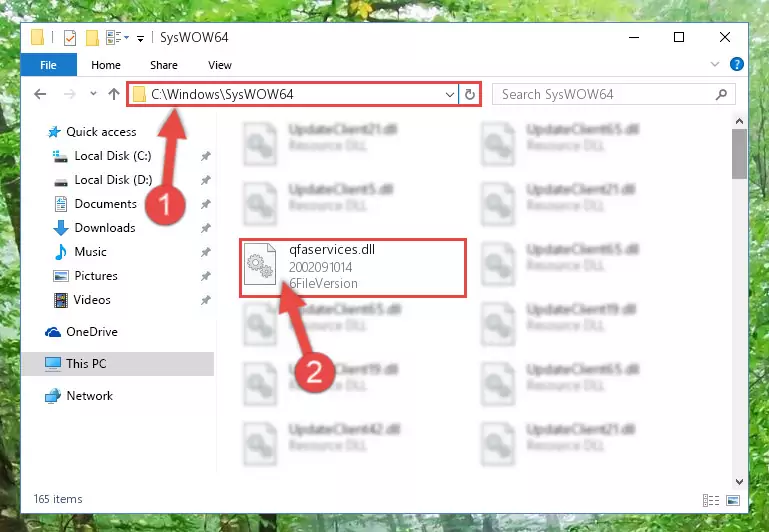
Task: Switch to the View ribbon tab
Action: pos(220,65)
